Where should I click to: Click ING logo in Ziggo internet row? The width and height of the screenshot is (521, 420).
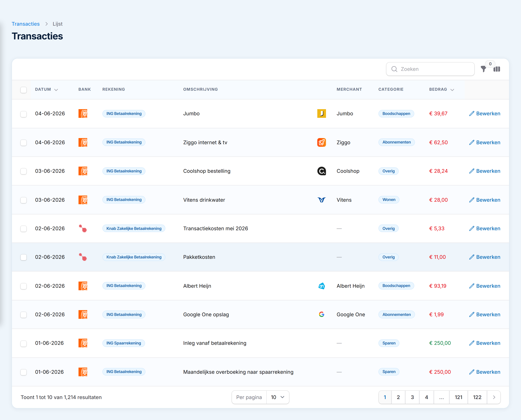coord(83,142)
